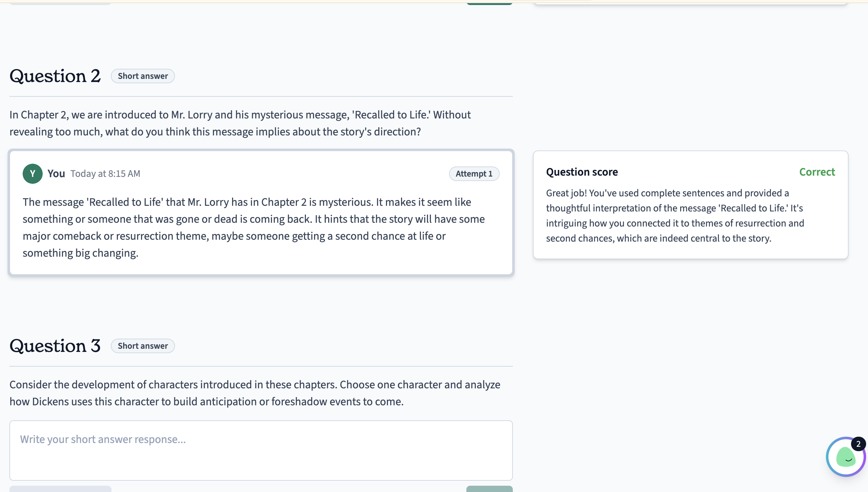Image resolution: width=868 pixels, height=492 pixels.
Task: Click the green Y user avatar
Action: (x=32, y=174)
